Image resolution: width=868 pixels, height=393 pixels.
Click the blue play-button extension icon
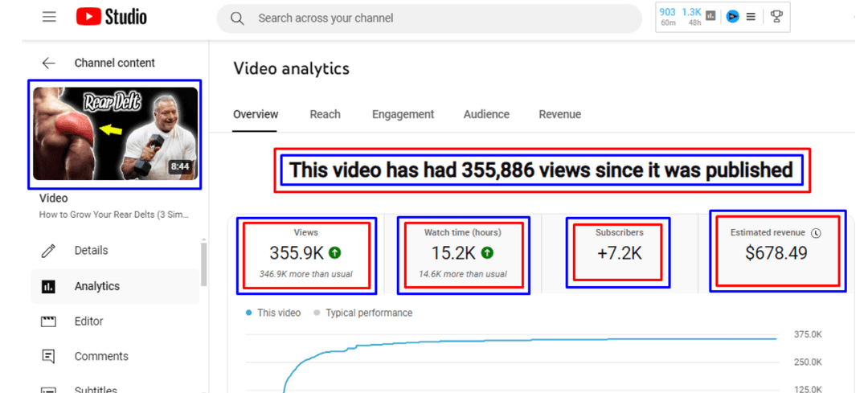732,16
